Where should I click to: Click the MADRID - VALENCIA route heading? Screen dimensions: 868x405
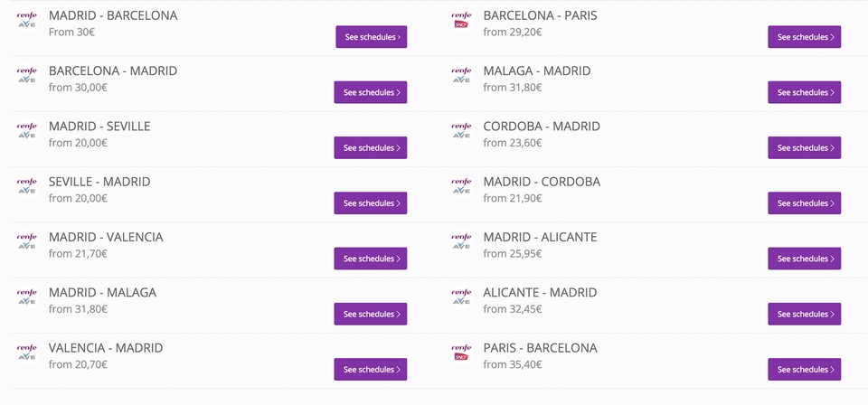(x=106, y=237)
